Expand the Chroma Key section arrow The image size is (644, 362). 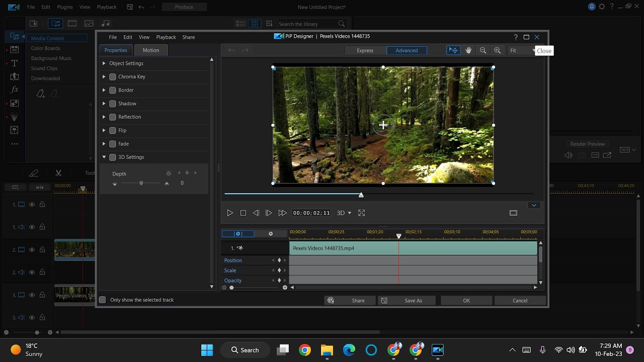pyautogui.click(x=104, y=77)
